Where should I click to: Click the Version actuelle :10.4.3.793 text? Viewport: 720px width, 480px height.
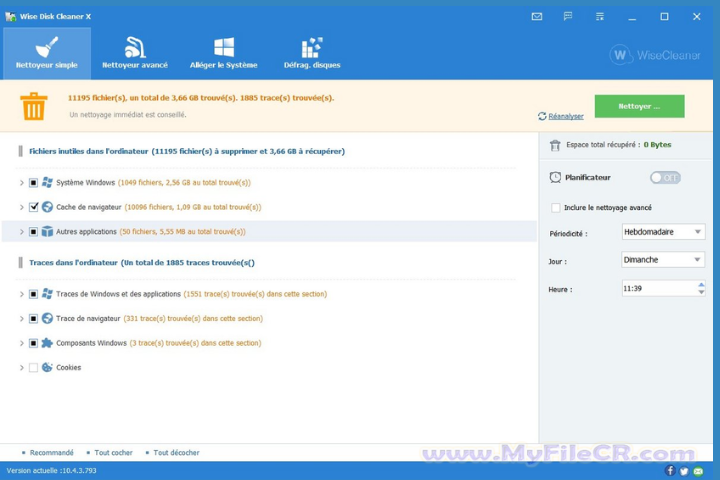51,471
